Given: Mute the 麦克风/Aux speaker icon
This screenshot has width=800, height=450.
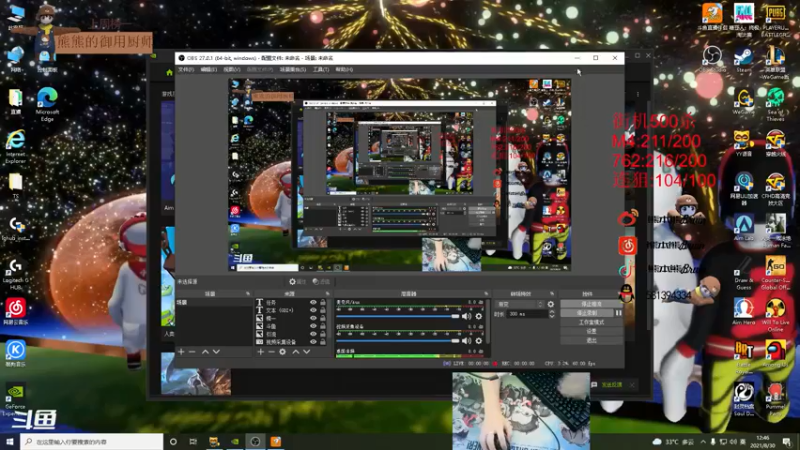Looking at the screenshot, I should 466,316.
